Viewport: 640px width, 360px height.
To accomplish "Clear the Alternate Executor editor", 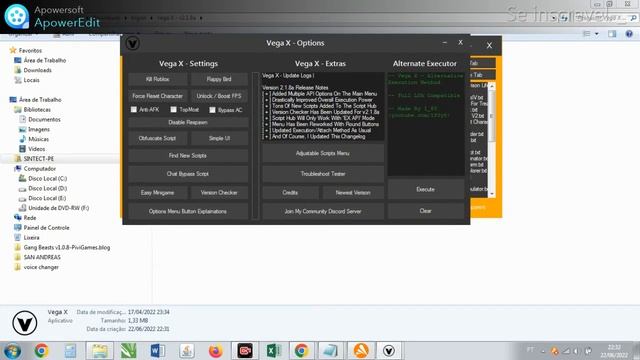I will point(425,211).
